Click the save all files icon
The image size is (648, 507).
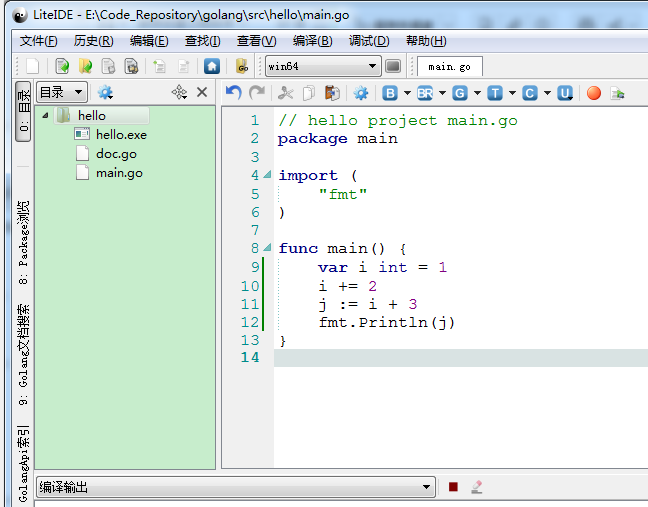[131, 66]
